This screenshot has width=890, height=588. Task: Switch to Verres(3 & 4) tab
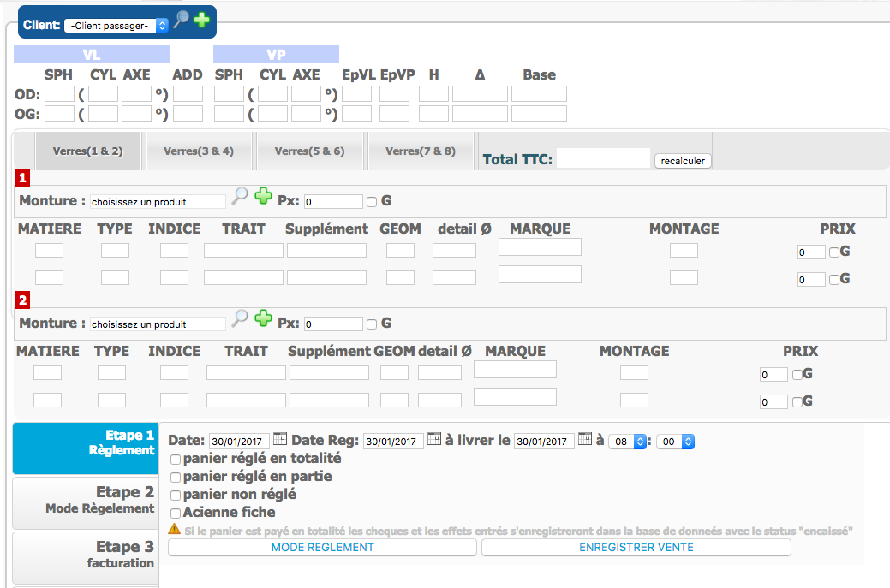[198, 151]
